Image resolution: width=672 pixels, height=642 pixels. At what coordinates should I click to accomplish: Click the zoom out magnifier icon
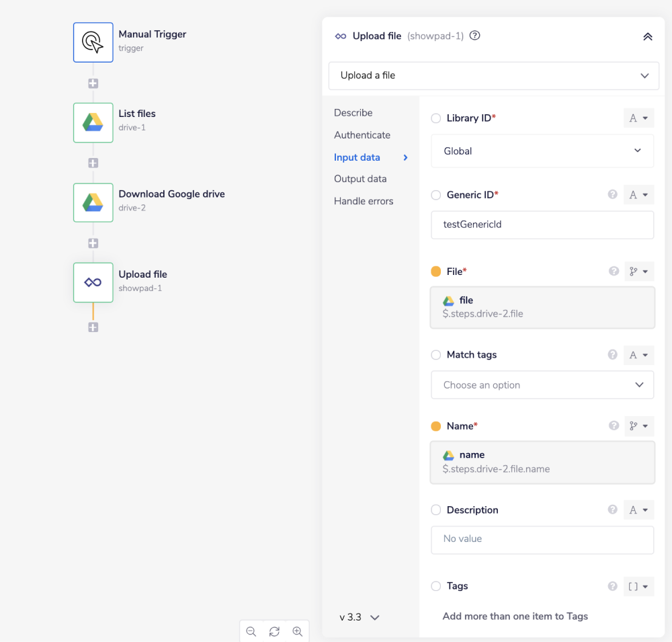point(251,631)
